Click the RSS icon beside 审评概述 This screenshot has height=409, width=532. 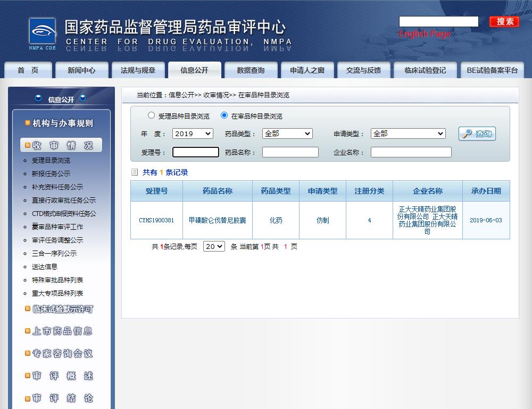click(28, 375)
